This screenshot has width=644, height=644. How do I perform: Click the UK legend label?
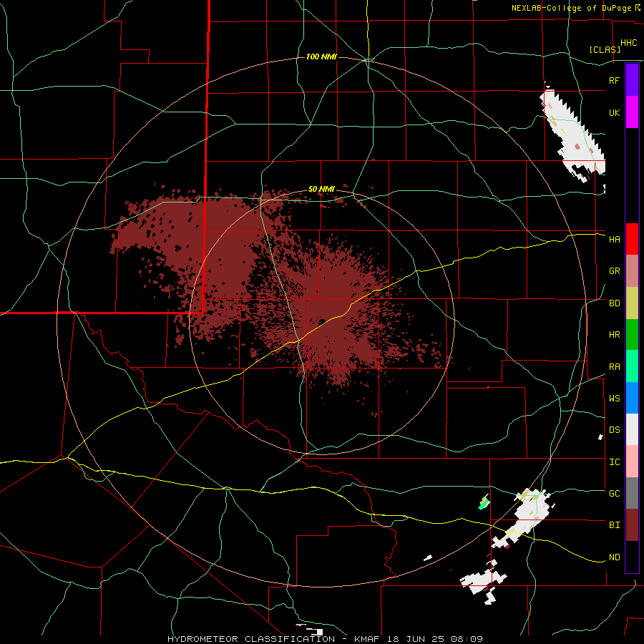coord(614,112)
